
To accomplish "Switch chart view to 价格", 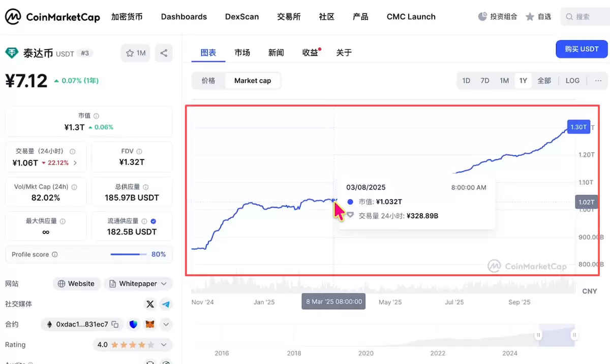I will (208, 80).
